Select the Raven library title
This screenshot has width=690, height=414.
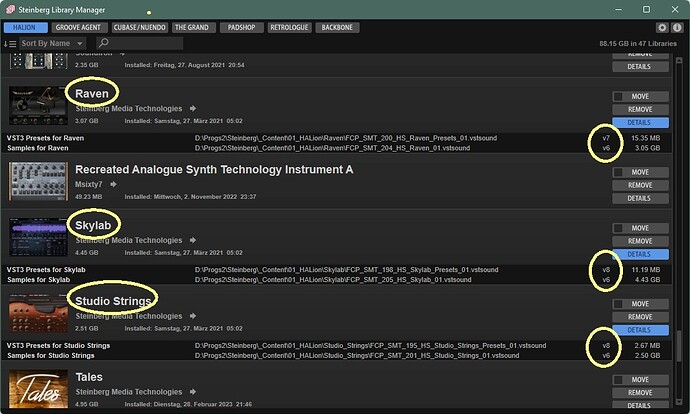[92, 94]
